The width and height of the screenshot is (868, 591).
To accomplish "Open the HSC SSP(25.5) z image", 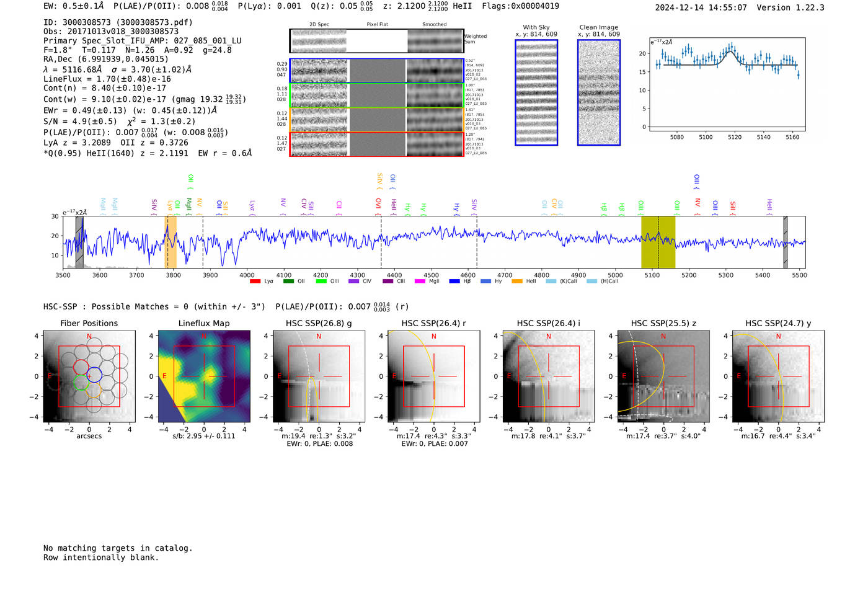I will [663, 376].
